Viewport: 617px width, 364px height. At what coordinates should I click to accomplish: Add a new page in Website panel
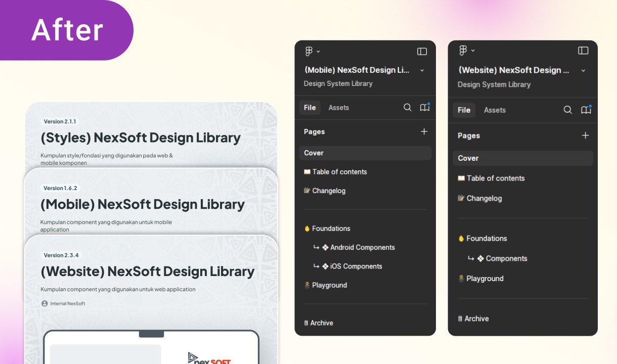point(585,135)
